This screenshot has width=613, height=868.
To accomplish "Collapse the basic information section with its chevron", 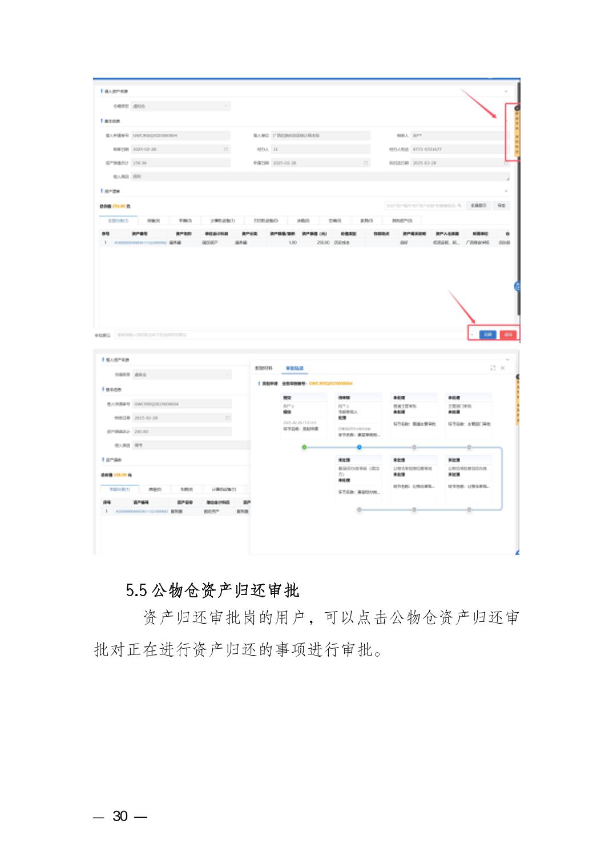I will click(505, 120).
